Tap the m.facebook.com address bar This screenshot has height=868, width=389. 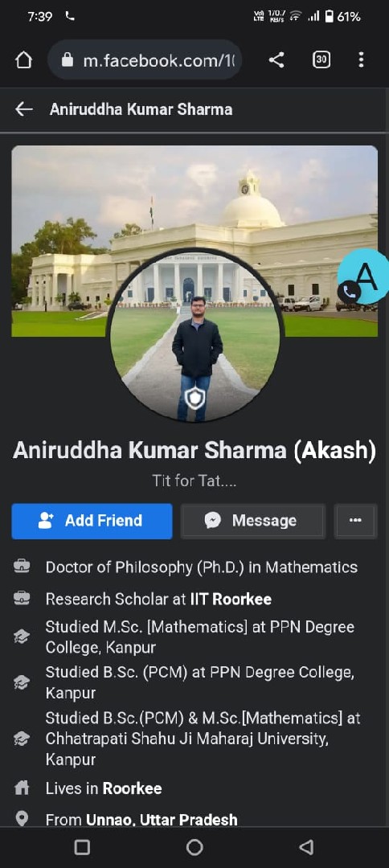pos(145,59)
